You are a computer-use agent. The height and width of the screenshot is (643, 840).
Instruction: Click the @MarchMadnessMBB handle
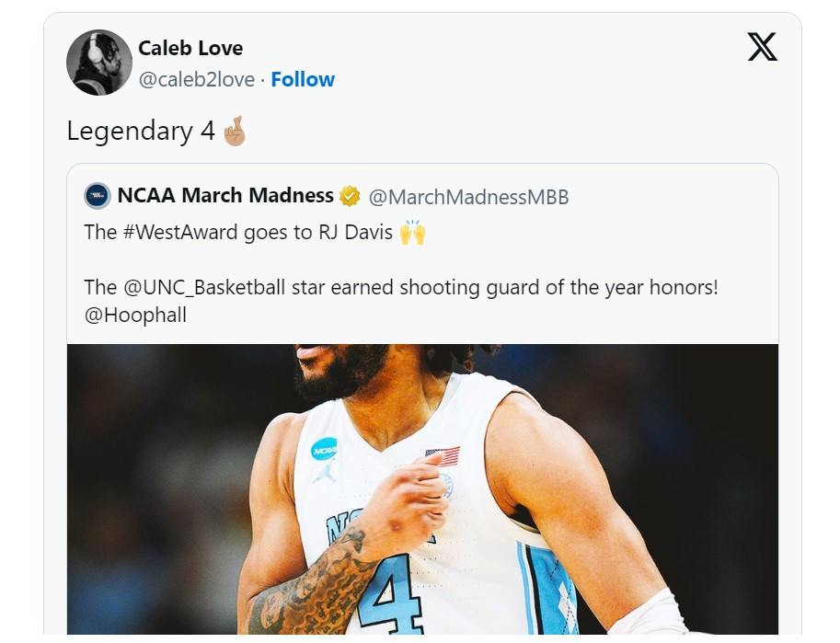[x=468, y=197]
